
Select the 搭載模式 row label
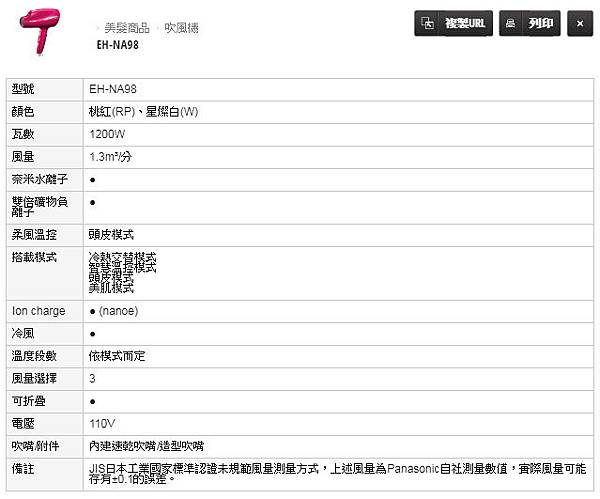point(34,257)
